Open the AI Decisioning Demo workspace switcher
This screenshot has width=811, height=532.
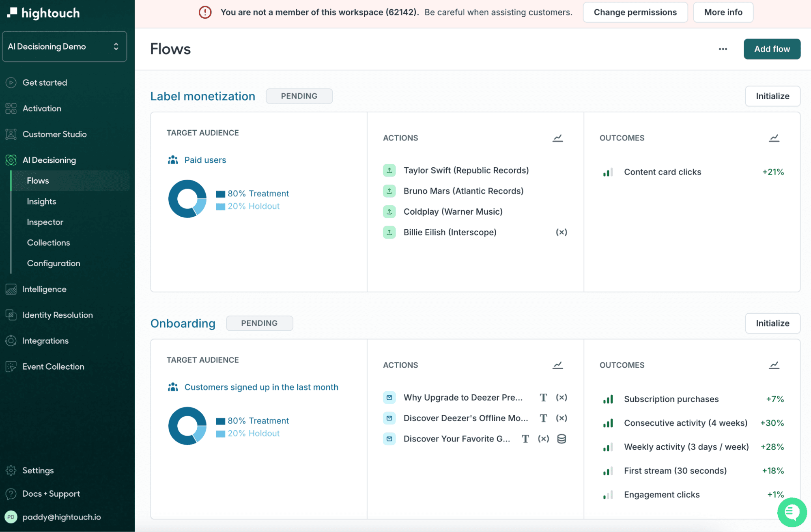[x=65, y=46]
